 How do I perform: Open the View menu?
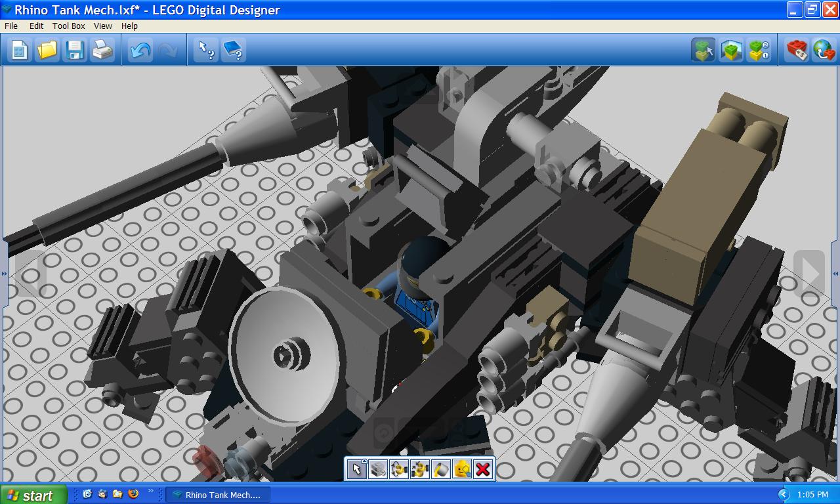click(103, 26)
